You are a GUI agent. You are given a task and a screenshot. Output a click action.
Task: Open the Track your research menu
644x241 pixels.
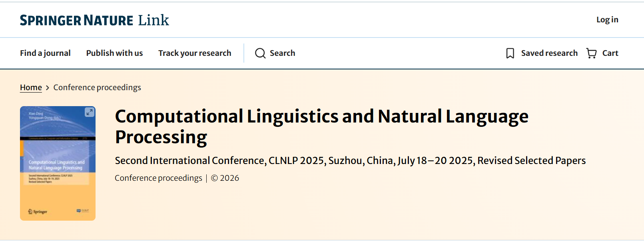pos(195,53)
